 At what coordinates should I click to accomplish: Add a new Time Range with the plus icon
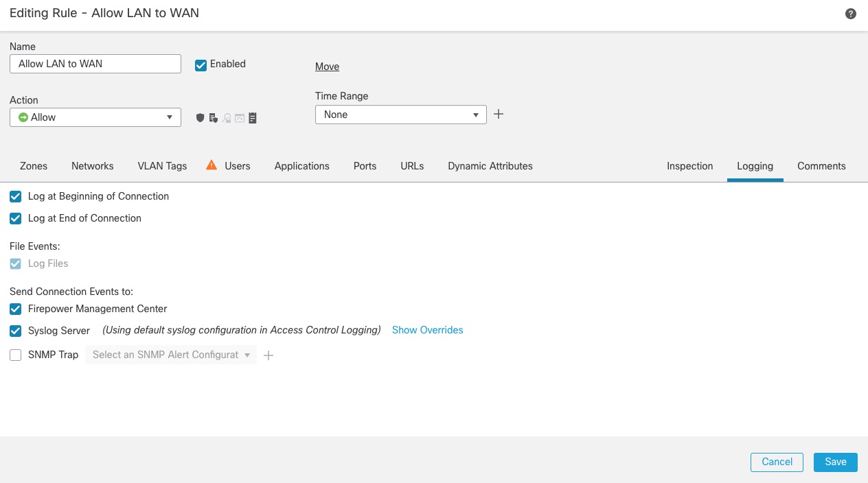pos(499,114)
